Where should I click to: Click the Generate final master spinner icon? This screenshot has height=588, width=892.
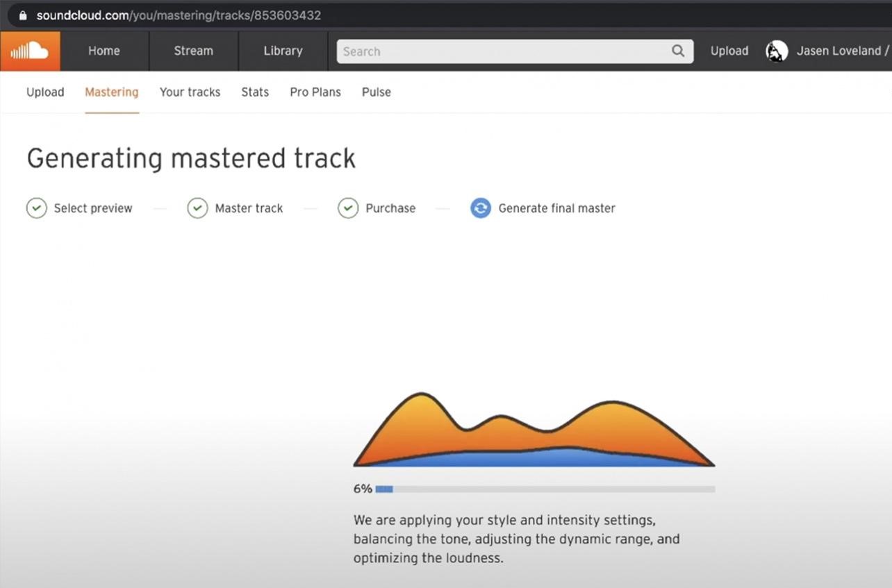[481, 208]
